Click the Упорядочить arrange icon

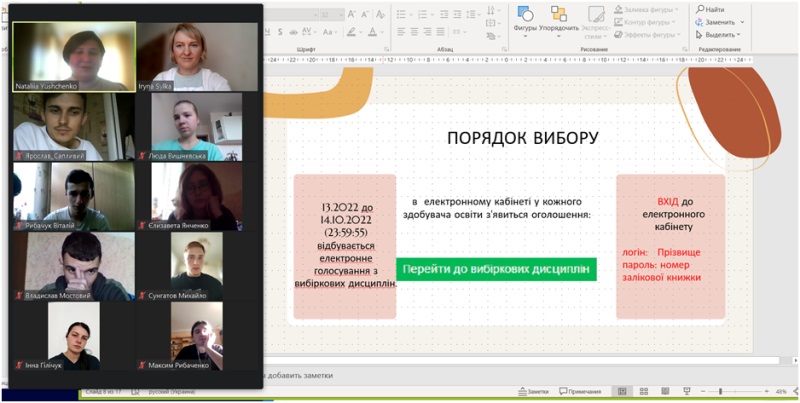click(x=559, y=18)
